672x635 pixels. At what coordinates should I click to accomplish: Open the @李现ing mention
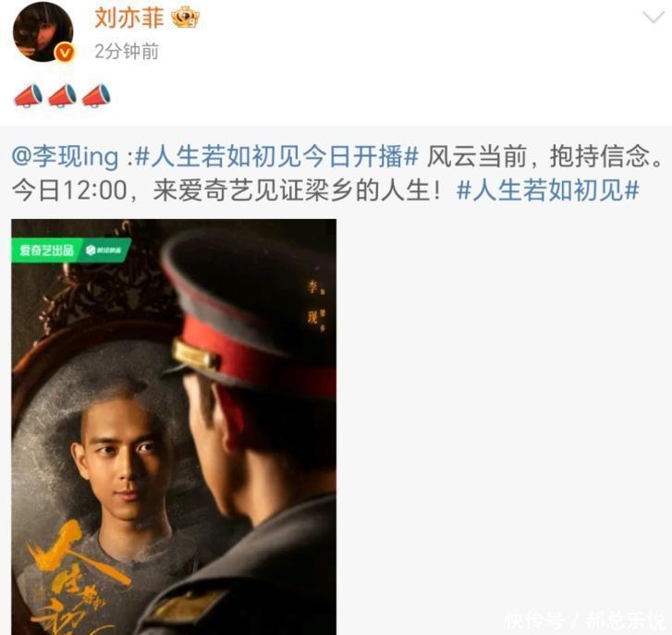pyautogui.click(x=65, y=156)
